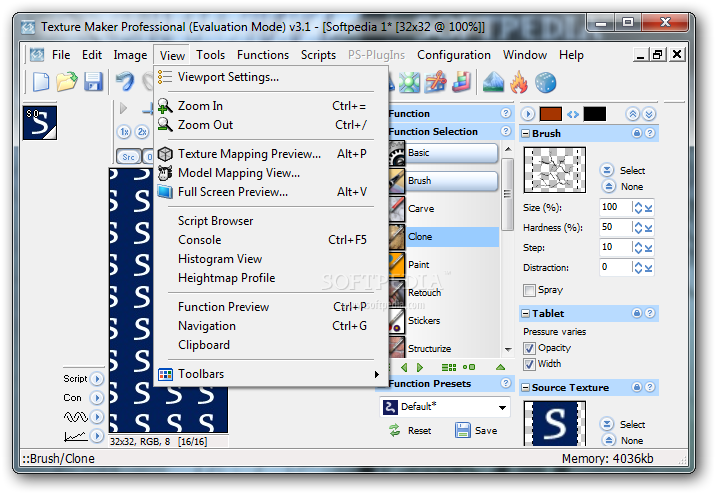Uncheck the Opacity pressure checkbox

tap(529, 348)
